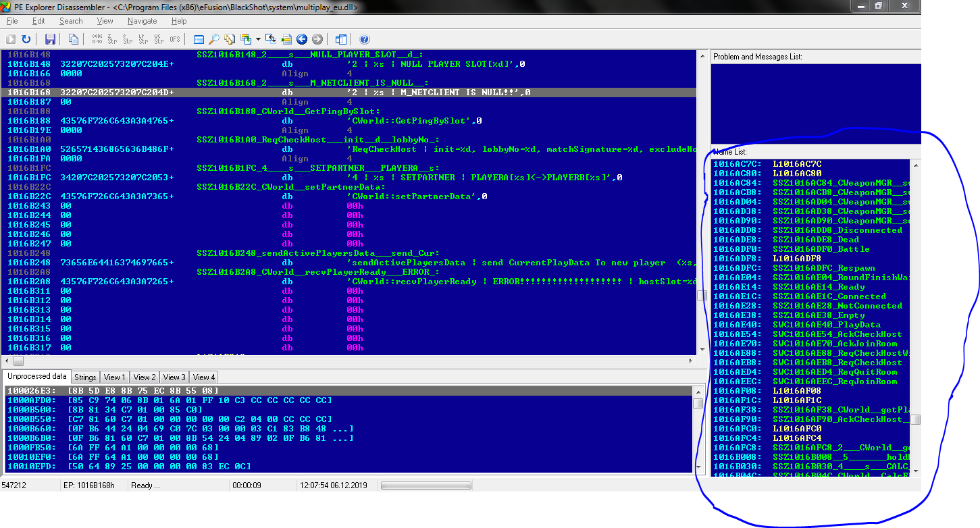Select the sendActivePlayersData string line
Screen dimensions: 980x528
pyautogui.click(x=350, y=263)
